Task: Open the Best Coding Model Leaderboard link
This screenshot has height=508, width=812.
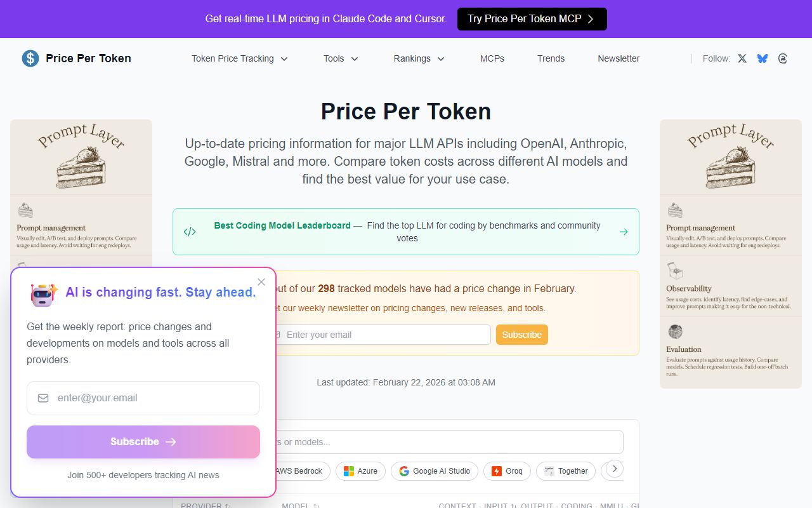Action: tap(282, 225)
